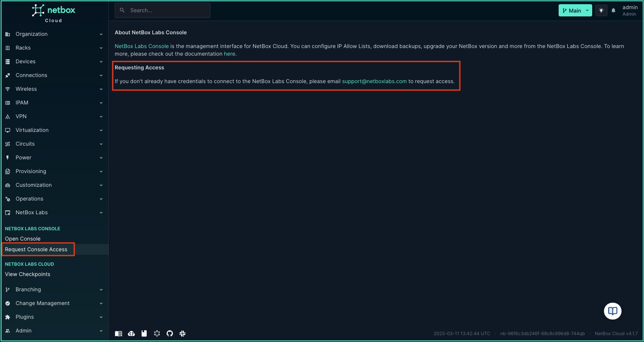Screen dimensions: 644x342
Task: Click the support@netboxlabs.com email link
Action: pos(374,81)
